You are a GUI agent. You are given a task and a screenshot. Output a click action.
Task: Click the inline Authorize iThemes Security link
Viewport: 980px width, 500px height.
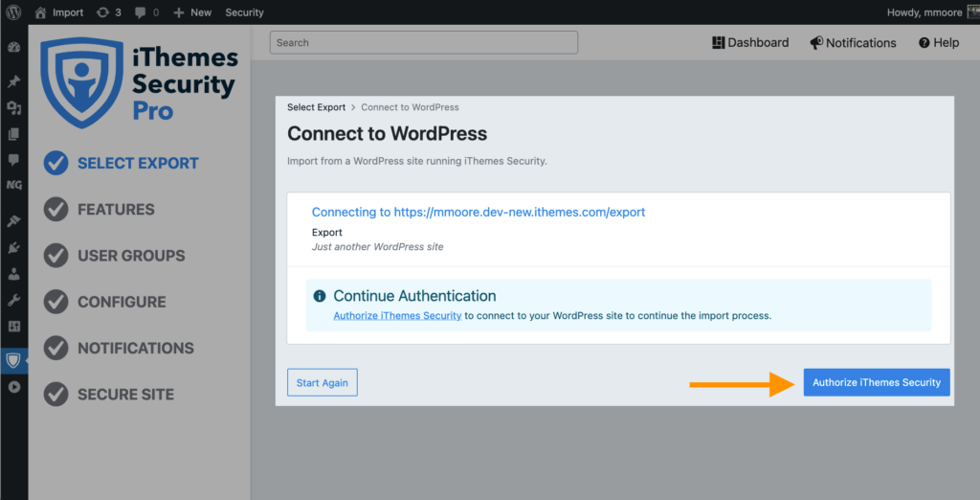[397, 316]
